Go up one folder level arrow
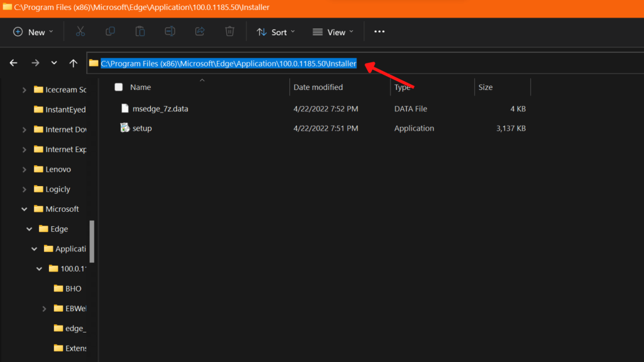 (x=73, y=63)
